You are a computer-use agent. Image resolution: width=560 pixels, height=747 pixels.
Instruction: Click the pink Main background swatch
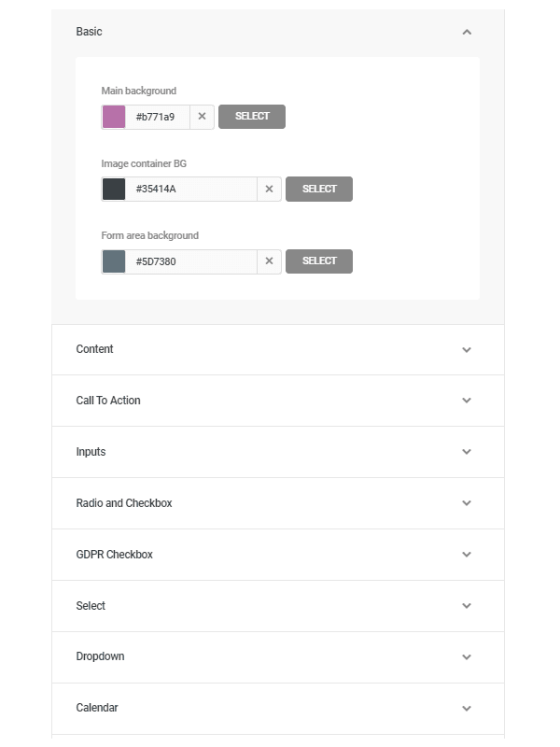pyautogui.click(x=114, y=117)
